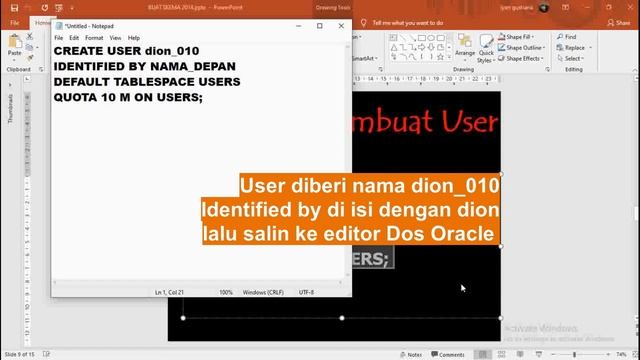Collapse the ribbon with the up chevron
Viewport: 640px width, 360px height.
tap(635, 70)
